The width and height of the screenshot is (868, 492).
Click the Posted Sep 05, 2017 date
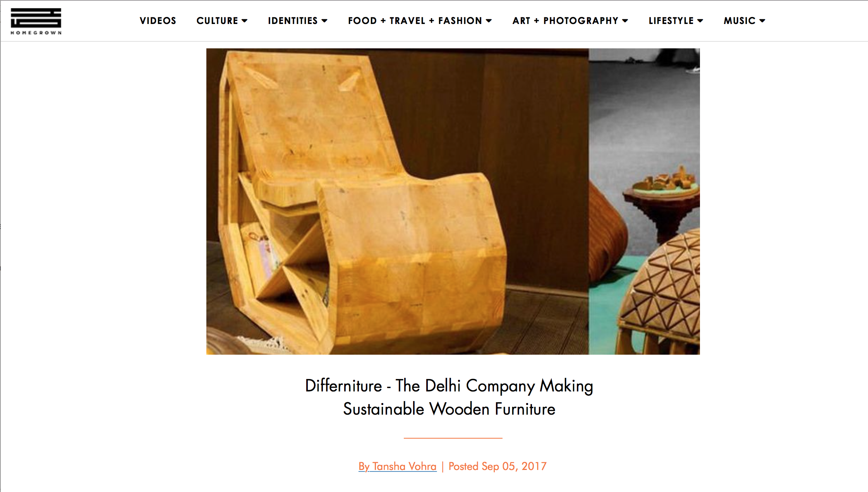[497, 466]
